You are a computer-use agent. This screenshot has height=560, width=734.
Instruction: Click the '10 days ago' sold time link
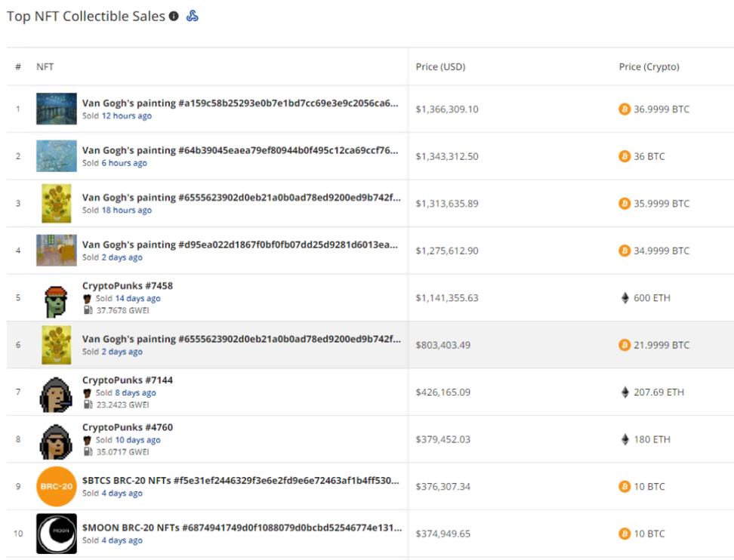[x=137, y=440]
